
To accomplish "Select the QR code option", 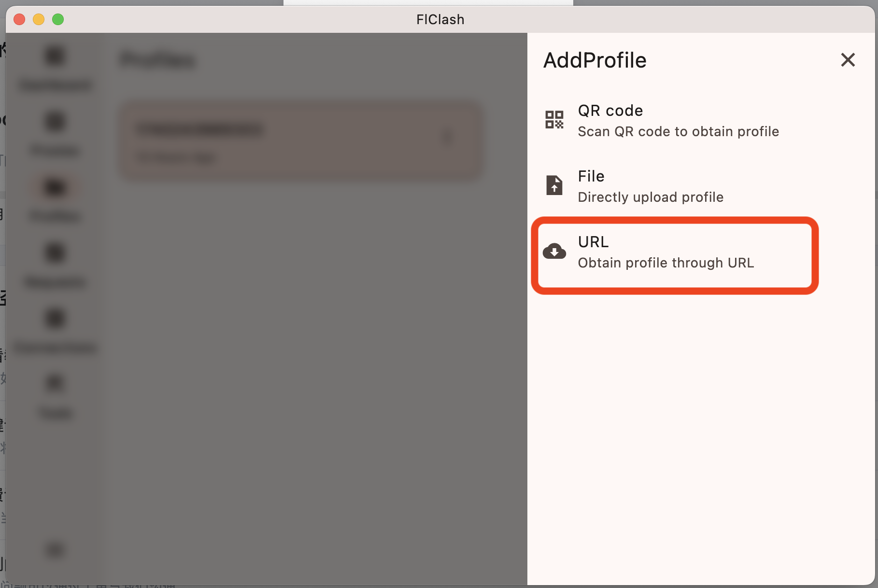I will [x=701, y=121].
